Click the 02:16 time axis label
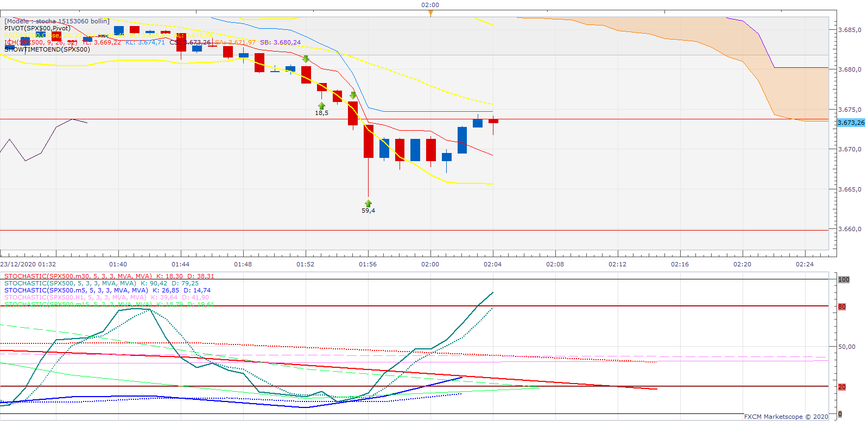 680,264
